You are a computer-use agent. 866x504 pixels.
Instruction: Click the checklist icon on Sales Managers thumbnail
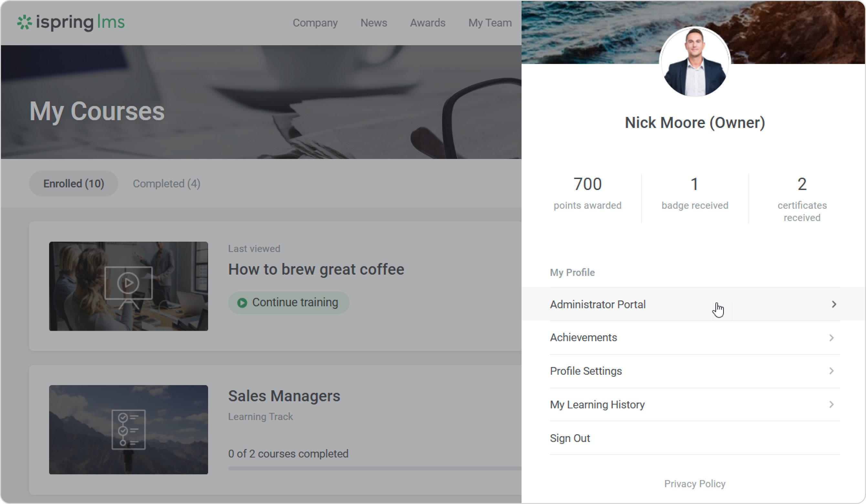129,429
